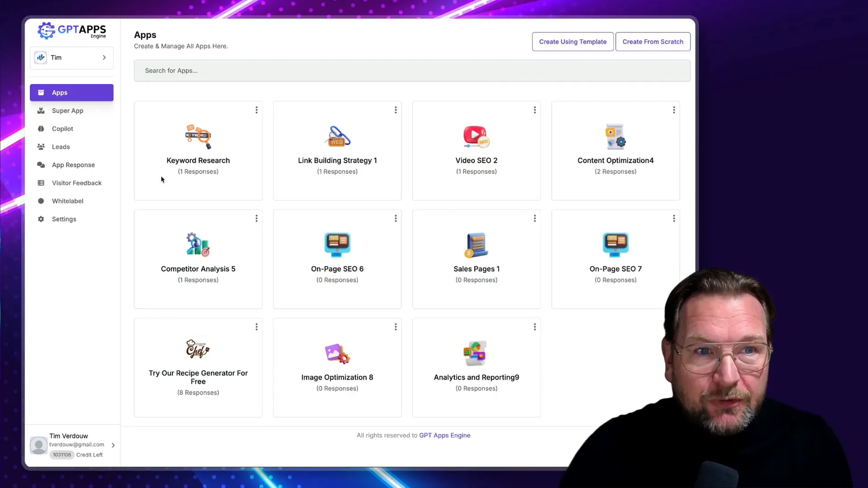The height and width of the screenshot is (488, 868).
Task: Open the Video SEO 2 app icon
Action: (476, 137)
